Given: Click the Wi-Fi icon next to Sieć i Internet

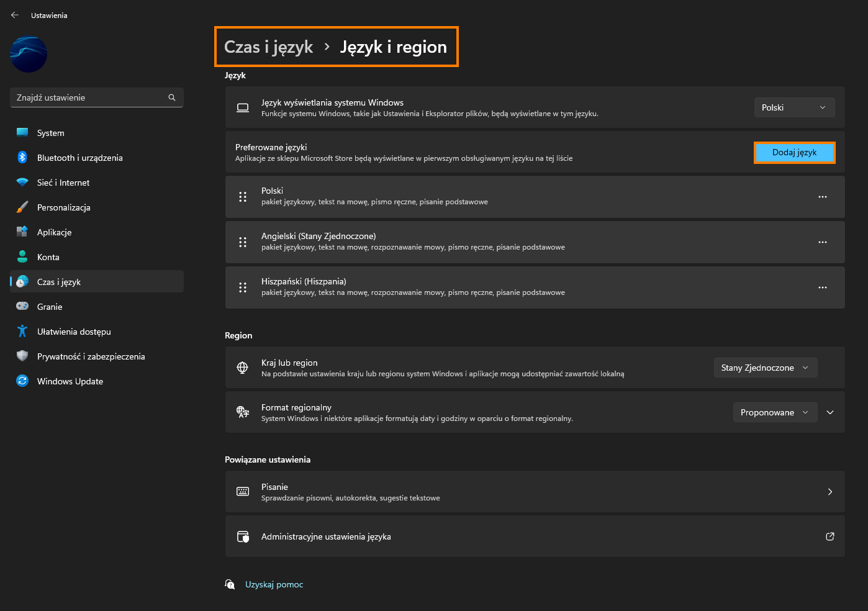Looking at the screenshot, I should tap(22, 183).
